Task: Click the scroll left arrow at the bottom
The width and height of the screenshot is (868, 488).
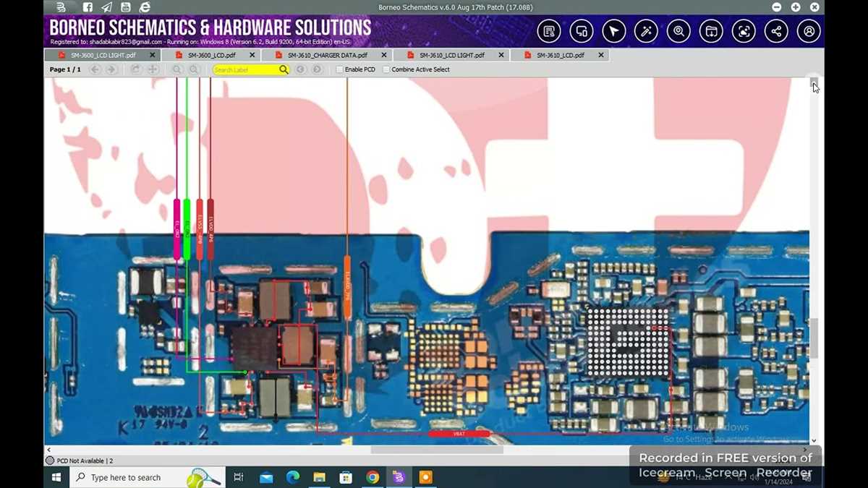Action: 48,450
